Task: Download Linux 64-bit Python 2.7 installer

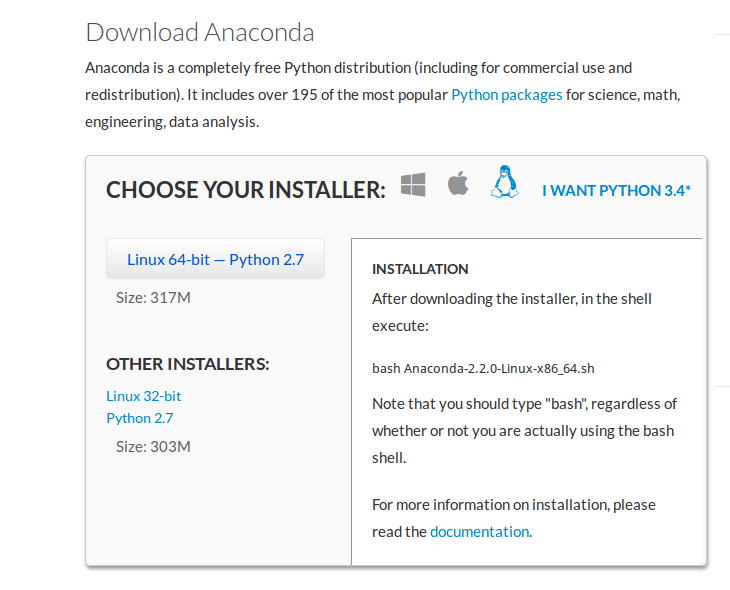Action: [215, 259]
